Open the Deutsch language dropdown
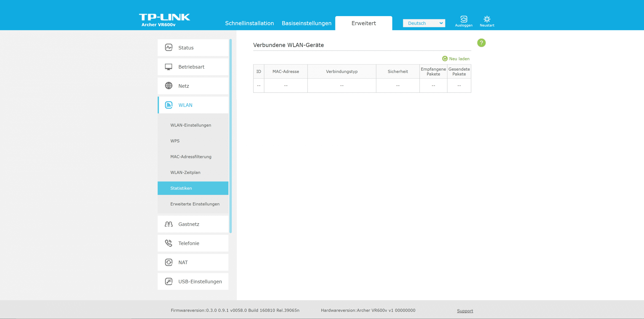644x319 pixels. [x=424, y=23]
